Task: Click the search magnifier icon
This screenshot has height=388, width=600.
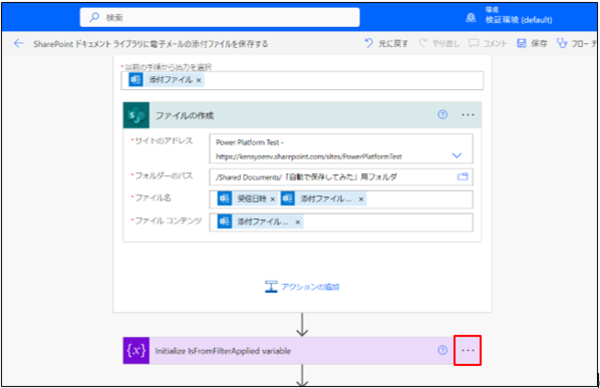Action: pyautogui.click(x=94, y=17)
